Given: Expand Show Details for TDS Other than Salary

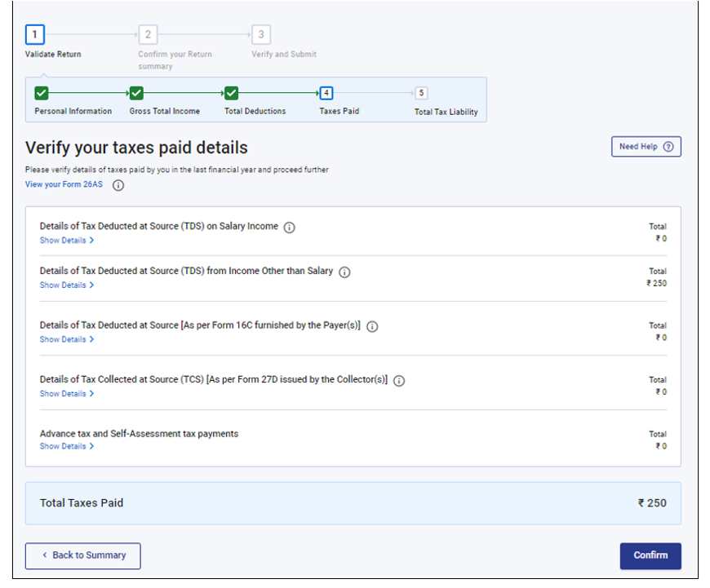Looking at the screenshot, I should [66, 285].
